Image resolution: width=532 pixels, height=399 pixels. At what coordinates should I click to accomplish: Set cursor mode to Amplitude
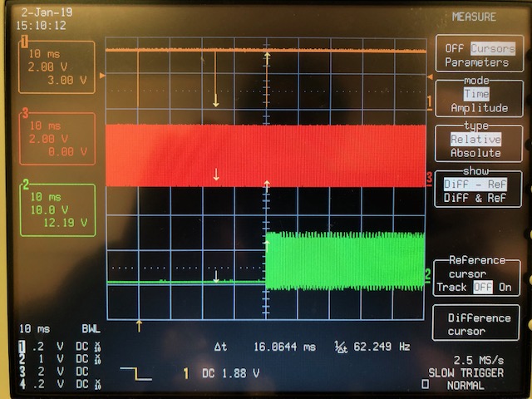tap(479, 108)
